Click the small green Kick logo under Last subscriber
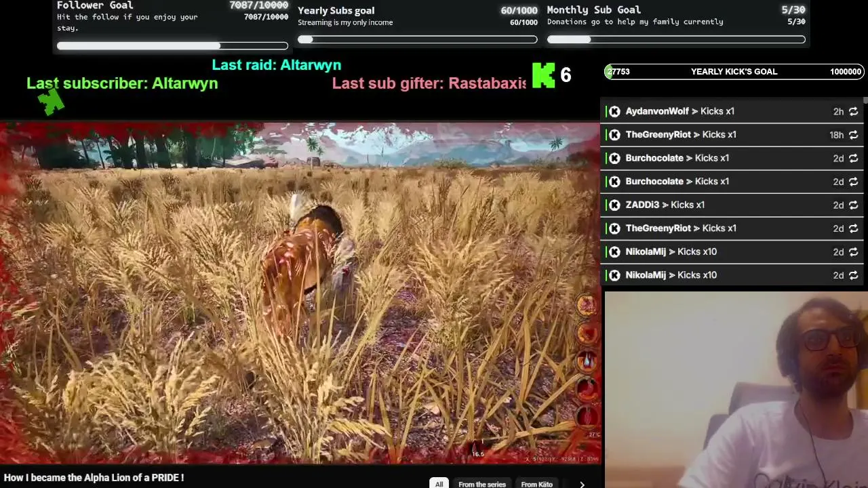Screen dimensions: 868x488 pyautogui.click(x=51, y=102)
